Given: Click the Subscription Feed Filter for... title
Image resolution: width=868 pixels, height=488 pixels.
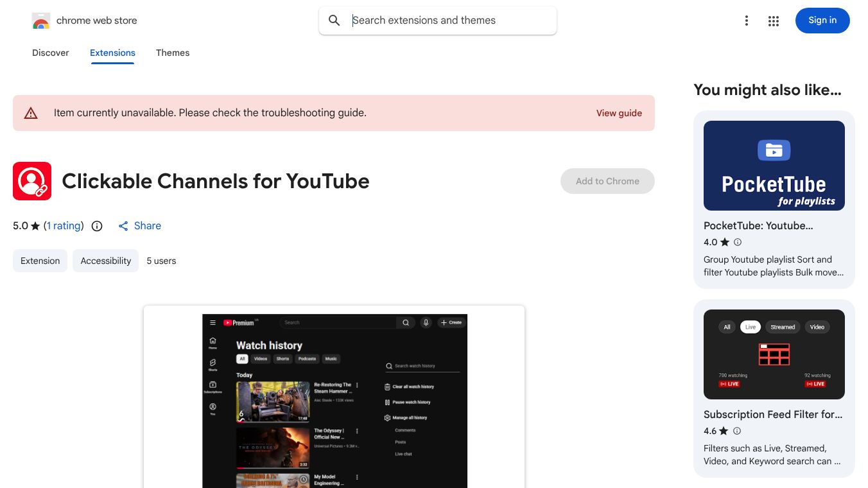Looking at the screenshot, I should [x=773, y=414].
